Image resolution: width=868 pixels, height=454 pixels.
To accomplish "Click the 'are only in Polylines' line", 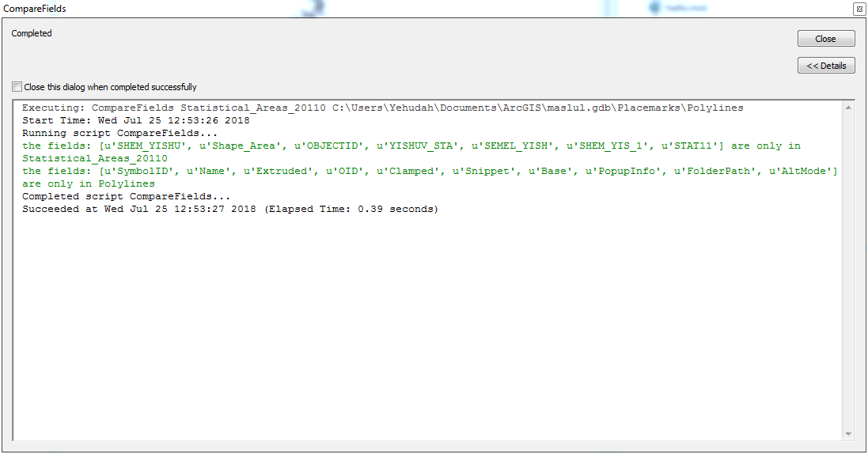I will tap(88, 183).
